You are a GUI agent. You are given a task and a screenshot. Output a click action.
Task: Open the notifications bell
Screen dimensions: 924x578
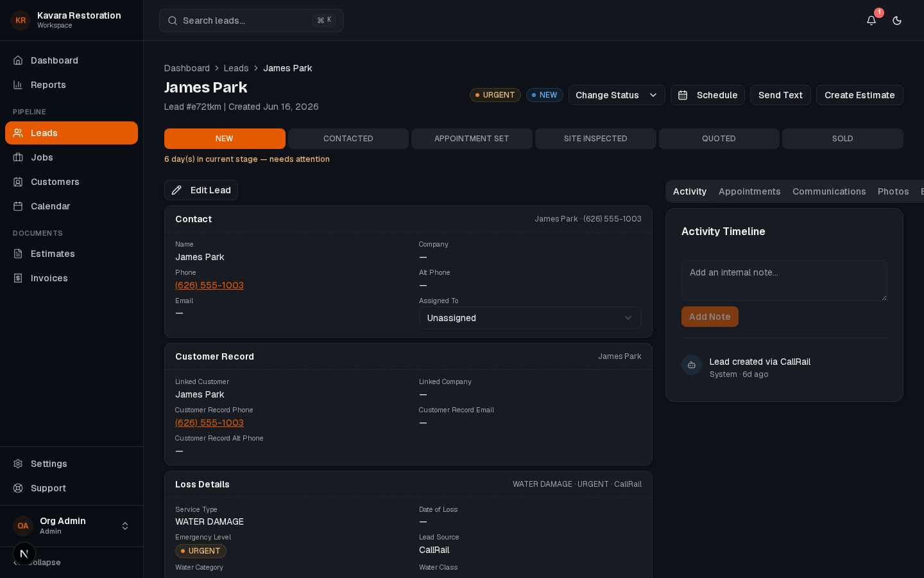(871, 21)
